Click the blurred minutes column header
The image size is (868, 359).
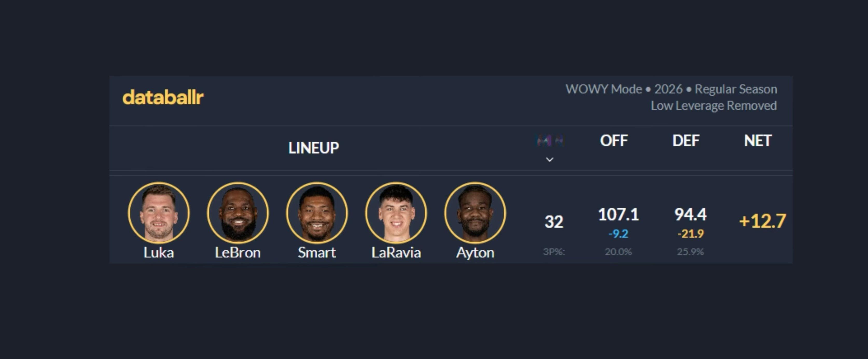[550, 140]
